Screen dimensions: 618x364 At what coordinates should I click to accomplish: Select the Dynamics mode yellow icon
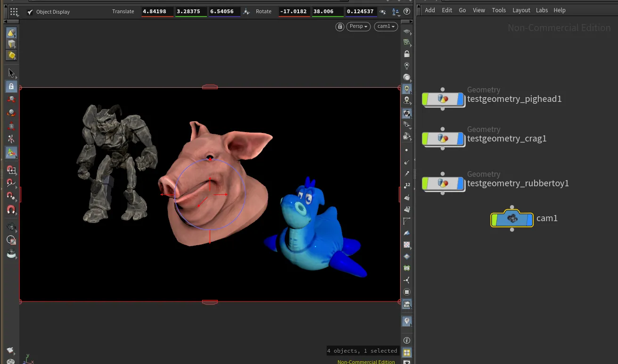pos(11,55)
